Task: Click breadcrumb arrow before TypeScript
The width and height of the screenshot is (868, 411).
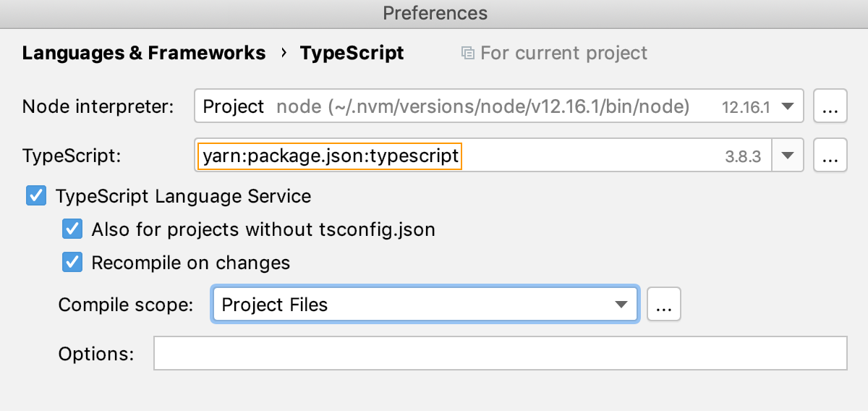Action: point(283,53)
